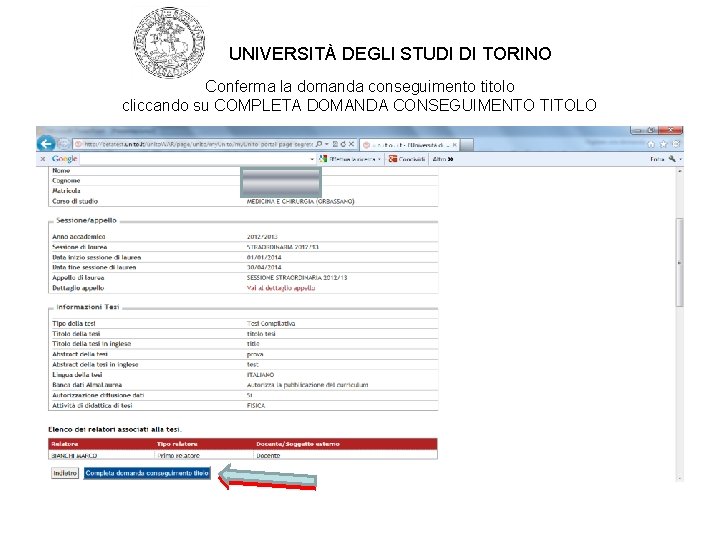Click the stop X icon in address bar

tap(351, 144)
